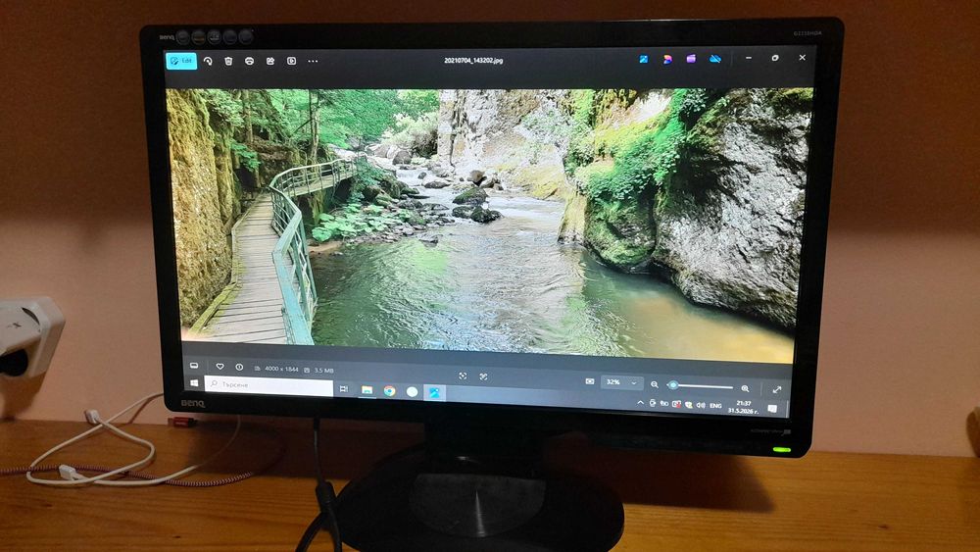Add photo to favorites with heart icon
980x552 pixels.
click(220, 367)
